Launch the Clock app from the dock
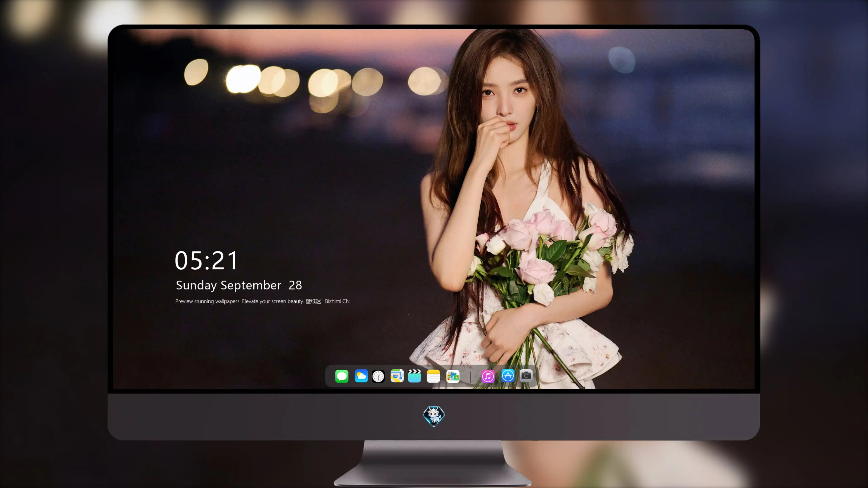The height and width of the screenshot is (488, 868). point(378,376)
